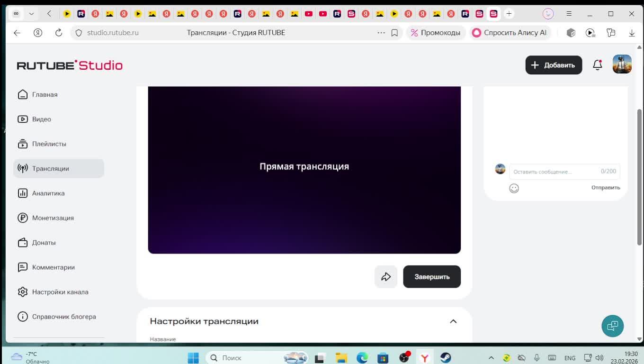
Task: Open the Аналитика section
Action: 59,193
